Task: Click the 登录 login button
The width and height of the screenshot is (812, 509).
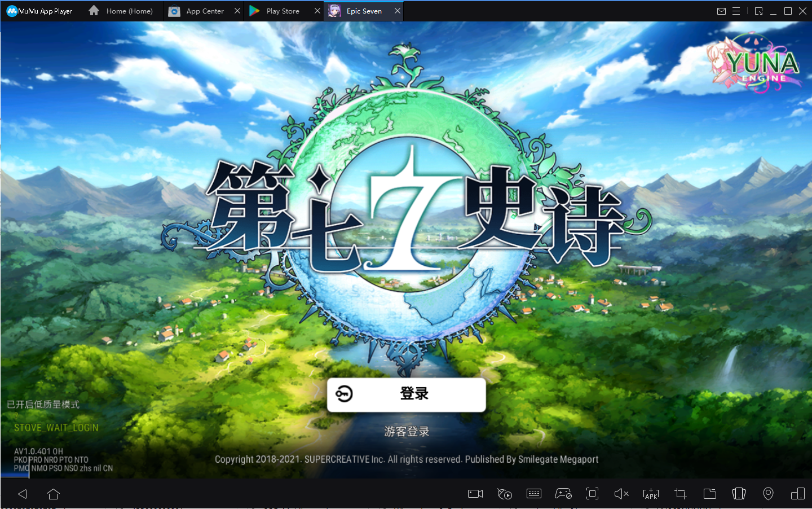Action: pyautogui.click(x=407, y=394)
